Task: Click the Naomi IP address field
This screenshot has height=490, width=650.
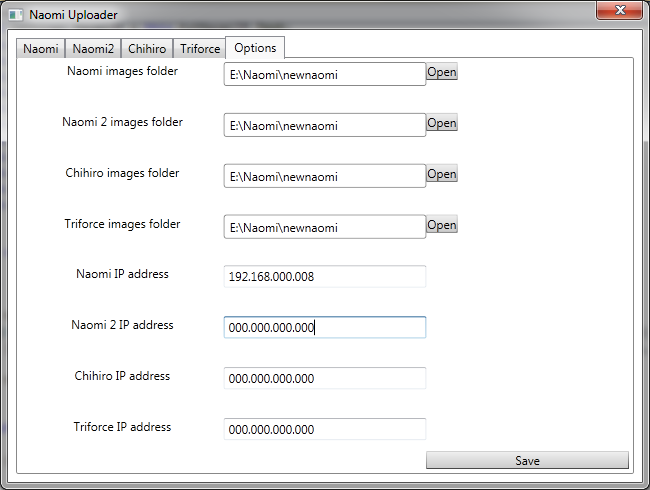Action: click(325, 277)
